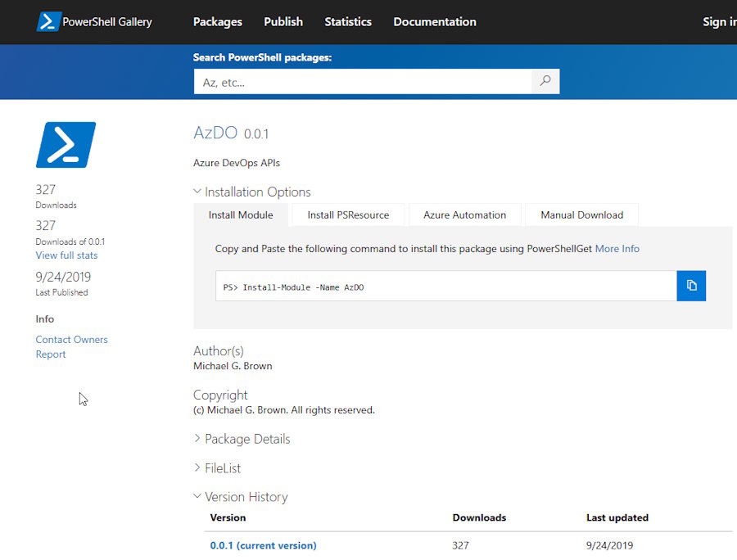Screen dimensions: 737x560
Task: Expand the FileList section
Action: pyautogui.click(x=217, y=468)
